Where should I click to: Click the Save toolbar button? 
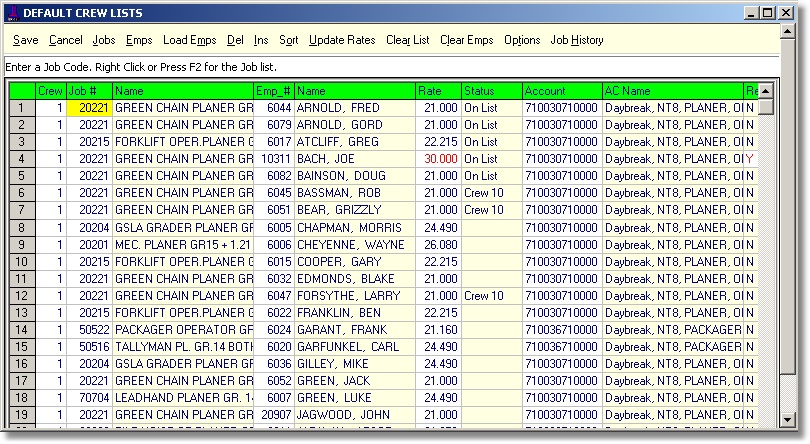pyautogui.click(x=26, y=40)
